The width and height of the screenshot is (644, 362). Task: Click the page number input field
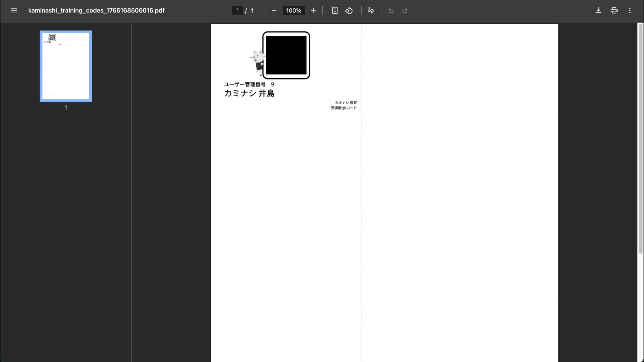coord(237,10)
